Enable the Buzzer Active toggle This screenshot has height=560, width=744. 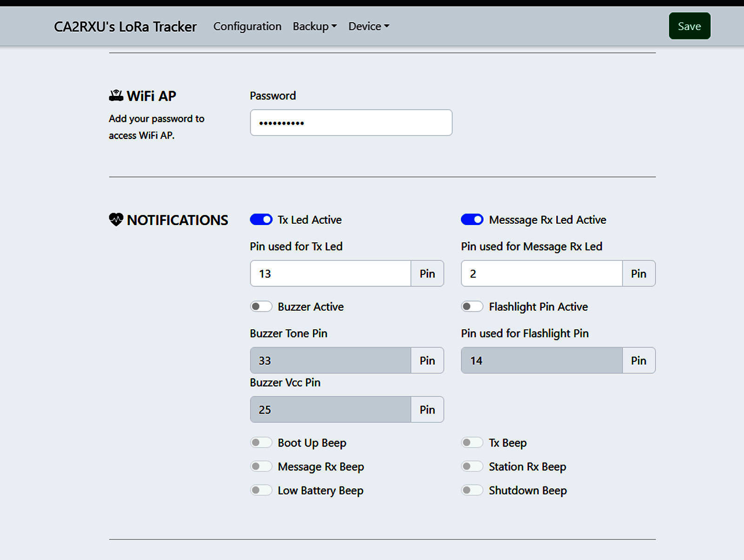pyautogui.click(x=261, y=307)
